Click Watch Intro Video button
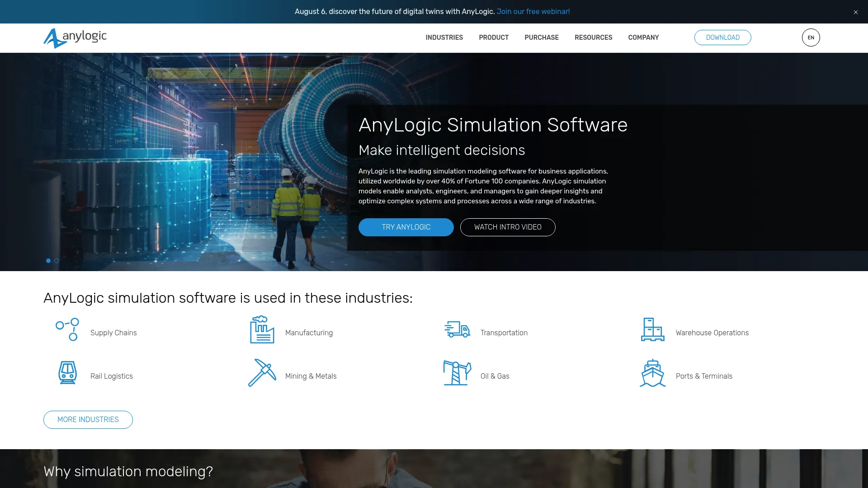This screenshot has width=868, height=488. pos(508,227)
